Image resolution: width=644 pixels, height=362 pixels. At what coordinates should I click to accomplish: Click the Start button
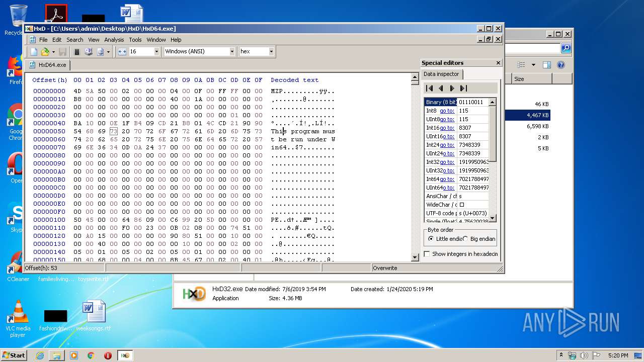point(14,355)
